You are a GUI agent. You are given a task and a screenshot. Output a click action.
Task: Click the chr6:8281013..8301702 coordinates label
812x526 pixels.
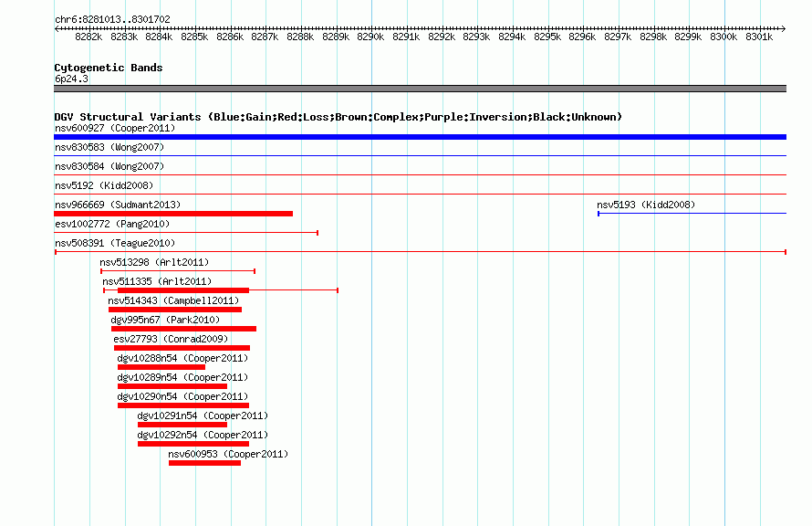(112, 19)
